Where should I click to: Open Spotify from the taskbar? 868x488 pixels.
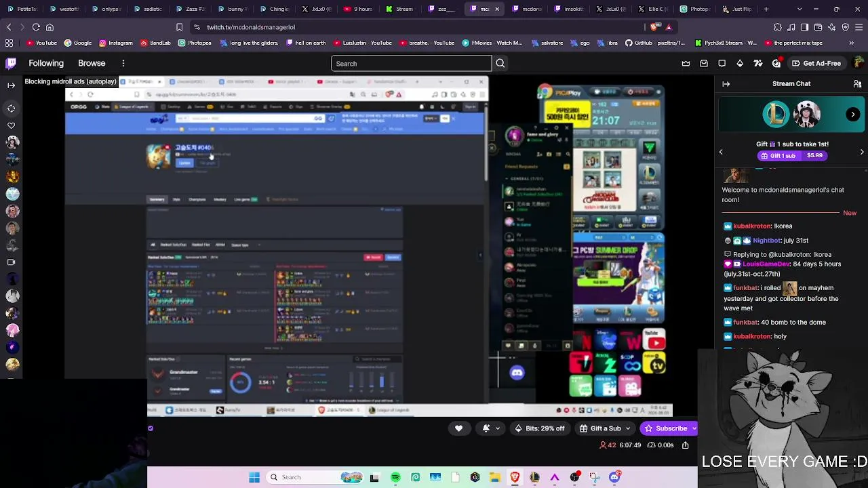coord(395,477)
